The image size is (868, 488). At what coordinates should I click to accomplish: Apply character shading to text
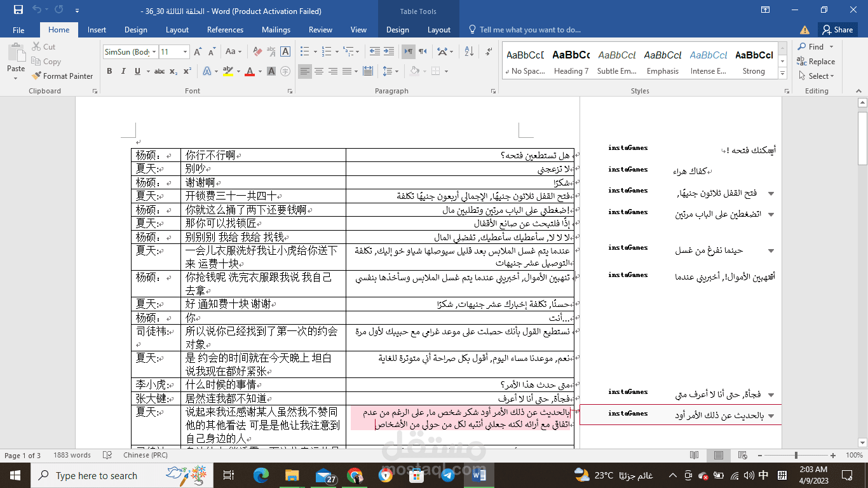271,71
